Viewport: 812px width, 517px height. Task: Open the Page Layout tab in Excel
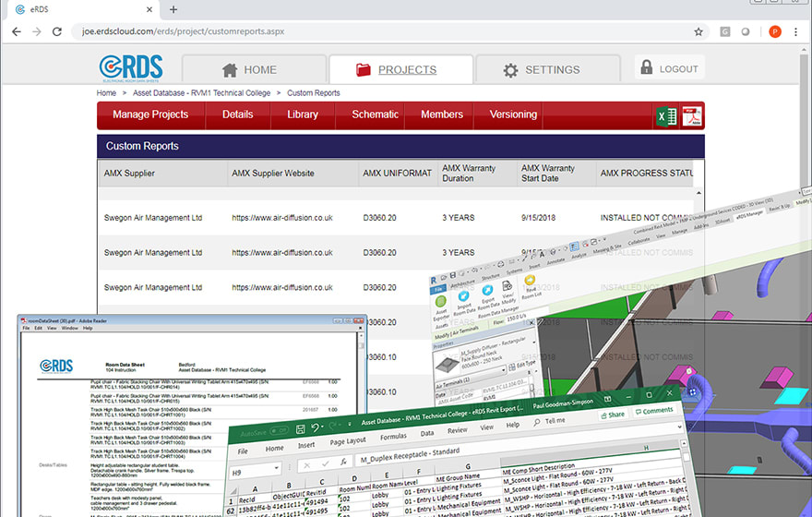(x=348, y=441)
